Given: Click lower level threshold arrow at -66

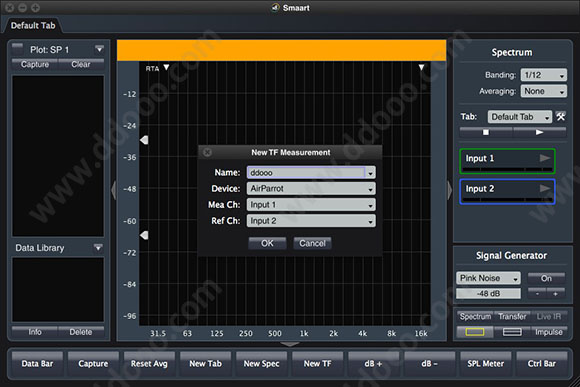Looking at the screenshot, I should [x=144, y=235].
